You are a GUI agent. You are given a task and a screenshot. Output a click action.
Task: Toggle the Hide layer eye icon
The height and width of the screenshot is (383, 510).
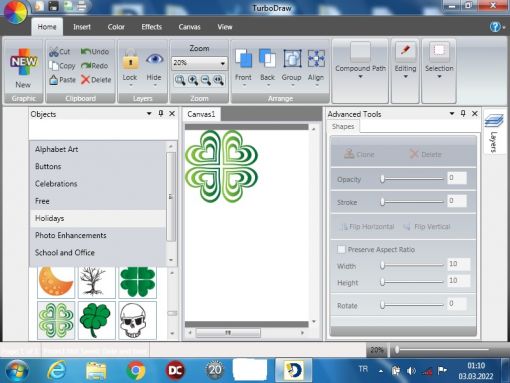click(154, 59)
